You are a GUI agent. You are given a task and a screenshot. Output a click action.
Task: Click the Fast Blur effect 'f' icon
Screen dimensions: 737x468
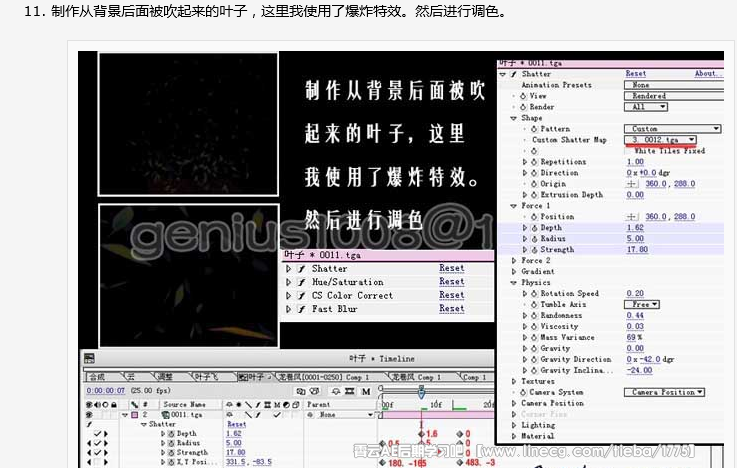(302, 309)
